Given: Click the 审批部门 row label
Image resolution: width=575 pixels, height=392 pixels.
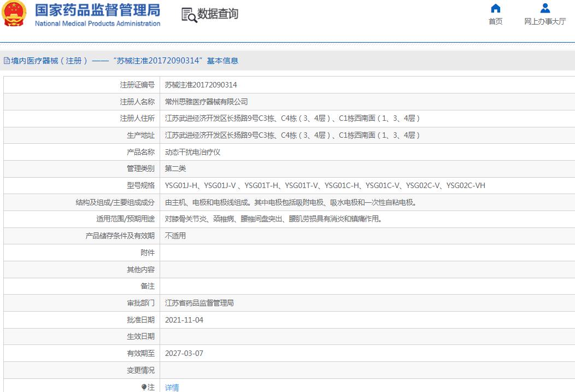Looking at the screenshot, I should (x=141, y=303).
